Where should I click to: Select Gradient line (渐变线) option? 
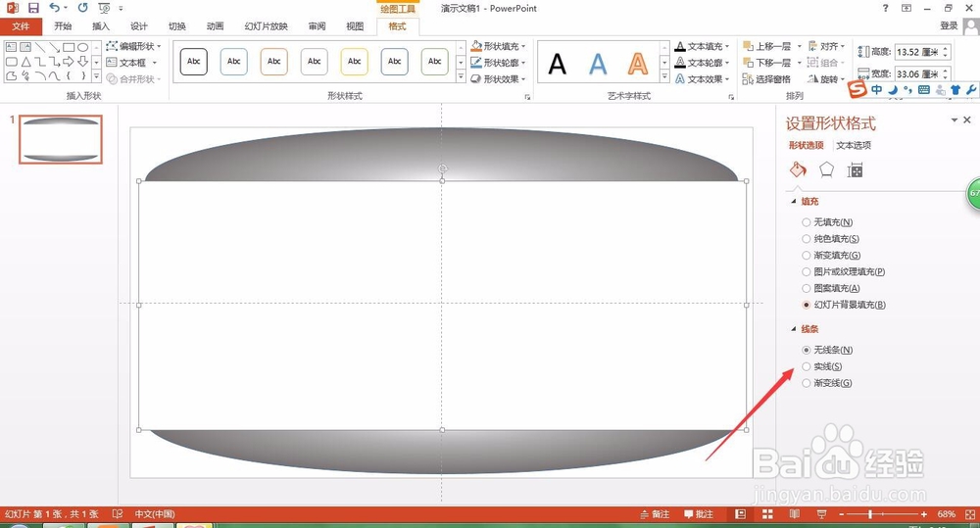(827, 383)
